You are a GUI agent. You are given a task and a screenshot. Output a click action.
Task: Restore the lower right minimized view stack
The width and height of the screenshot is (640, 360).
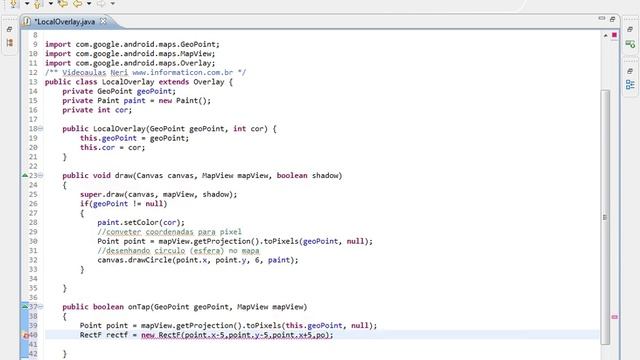(x=630, y=71)
